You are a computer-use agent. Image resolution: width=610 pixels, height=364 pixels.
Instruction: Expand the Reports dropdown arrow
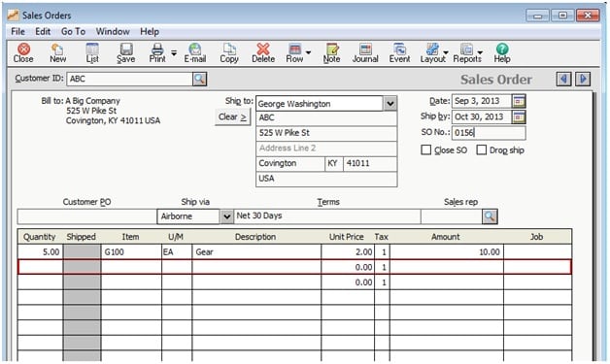480,52
